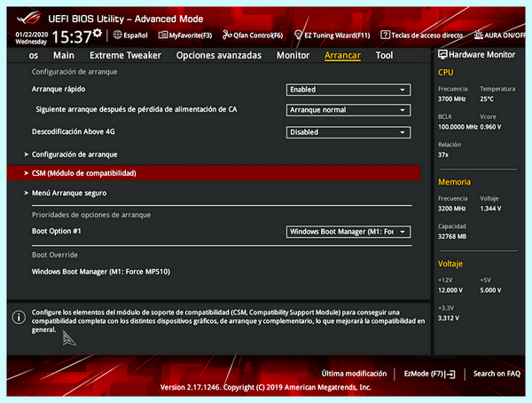Click the 37x ratio value

click(443, 154)
